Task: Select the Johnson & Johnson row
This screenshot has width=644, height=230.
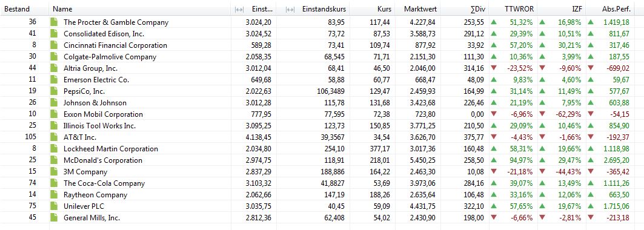Action: point(322,102)
